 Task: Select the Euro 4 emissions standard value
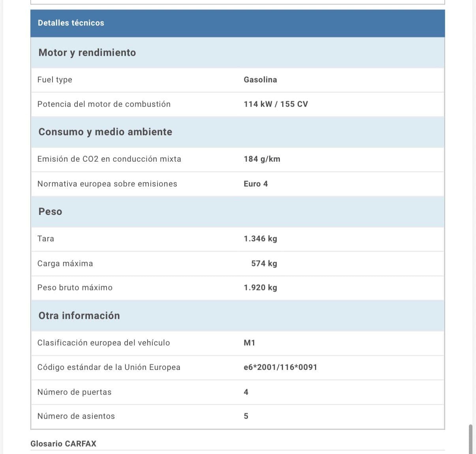(x=255, y=184)
